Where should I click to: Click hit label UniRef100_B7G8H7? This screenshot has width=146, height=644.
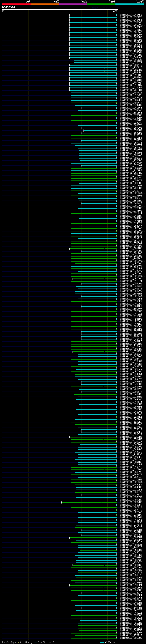click(131, 384)
